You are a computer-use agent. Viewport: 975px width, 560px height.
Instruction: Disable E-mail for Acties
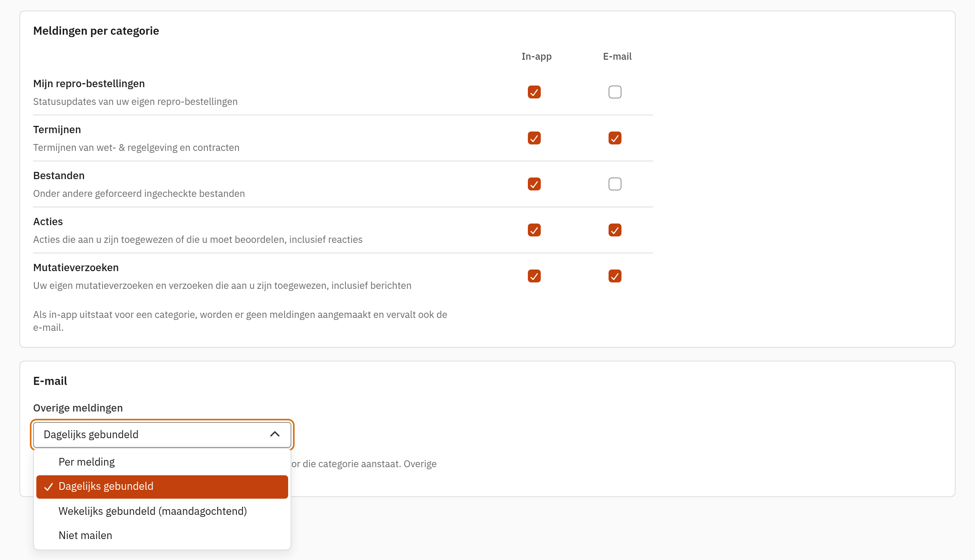(x=615, y=230)
